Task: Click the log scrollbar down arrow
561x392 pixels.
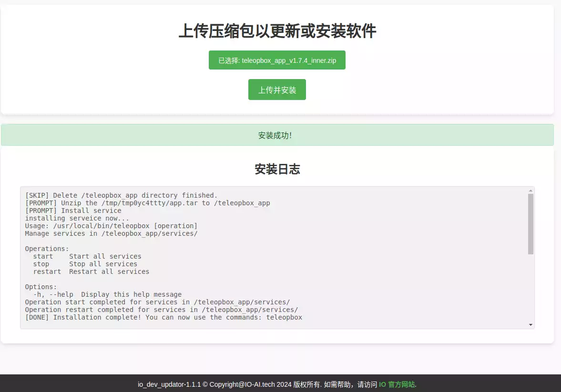Action: (530, 324)
